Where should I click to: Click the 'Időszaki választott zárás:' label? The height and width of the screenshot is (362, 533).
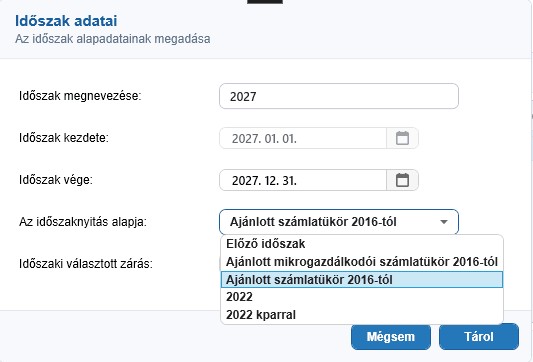click(x=86, y=264)
